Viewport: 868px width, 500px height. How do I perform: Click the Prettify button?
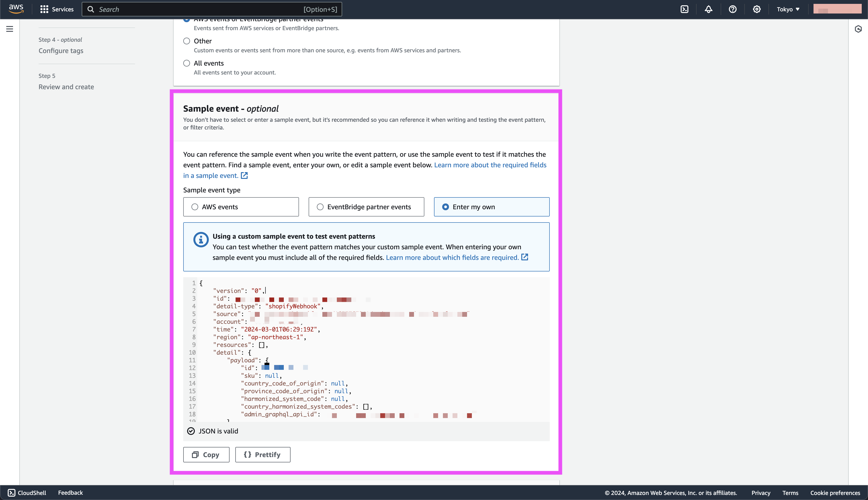(x=263, y=455)
